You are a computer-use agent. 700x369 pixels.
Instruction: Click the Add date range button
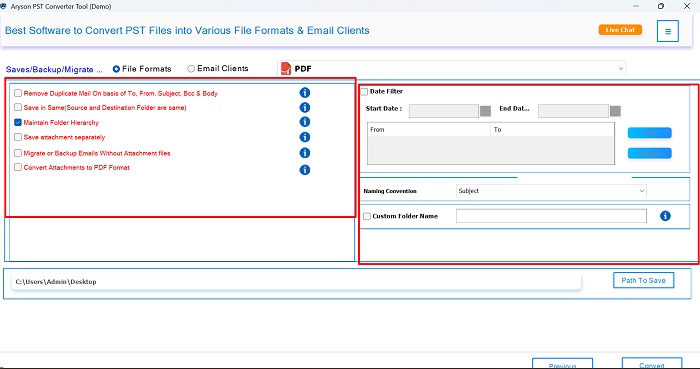650,133
